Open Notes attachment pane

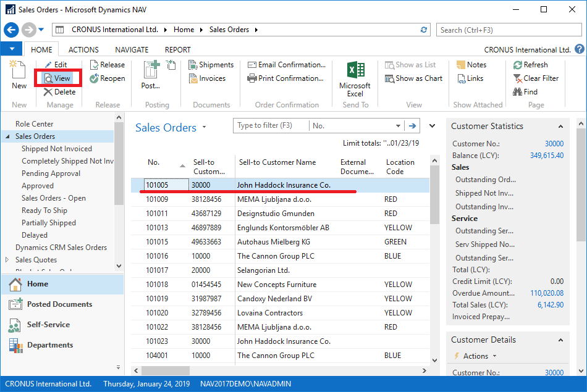(x=471, y=65)
